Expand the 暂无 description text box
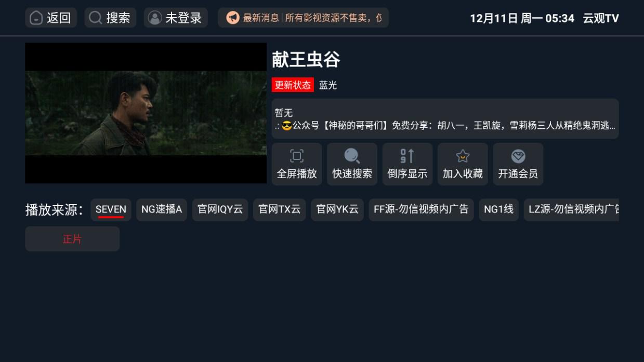Viewport: 644px width, 362px height. pyautogui.click(x=445, y=119)
